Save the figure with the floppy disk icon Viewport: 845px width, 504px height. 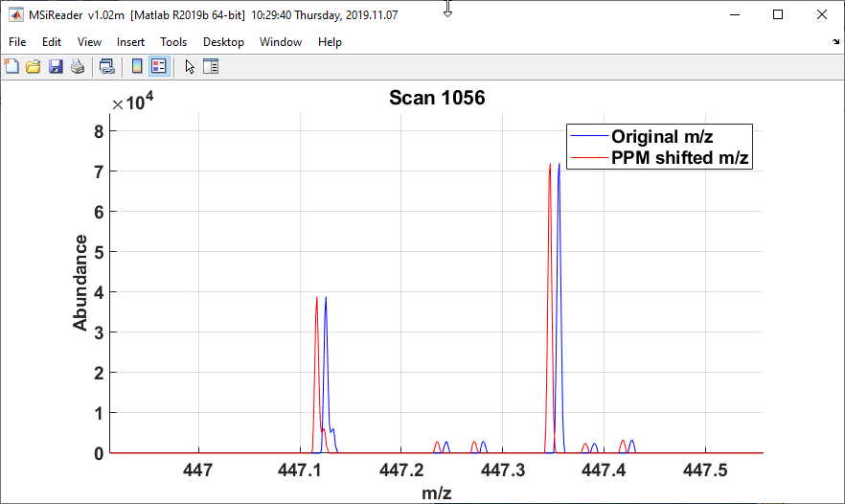[56, 67]
